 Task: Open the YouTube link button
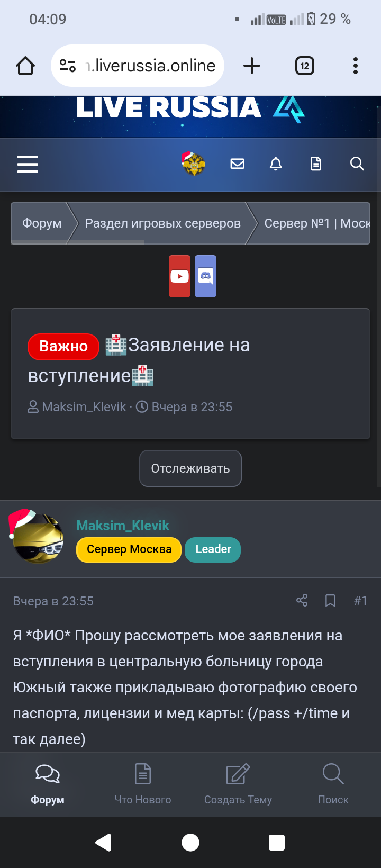(x=179, y=276)
